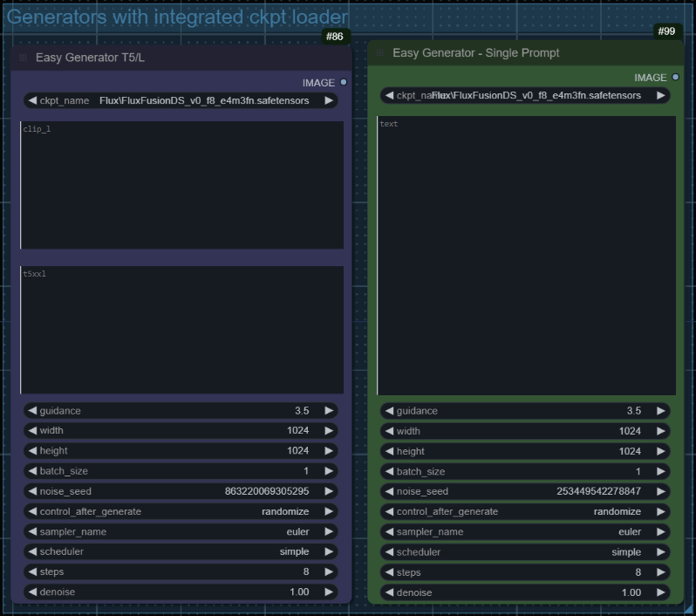Click the text prompt area in Single Prompt node
The image size is (696, 616).
pyautogui.click(x=526, y=256)
